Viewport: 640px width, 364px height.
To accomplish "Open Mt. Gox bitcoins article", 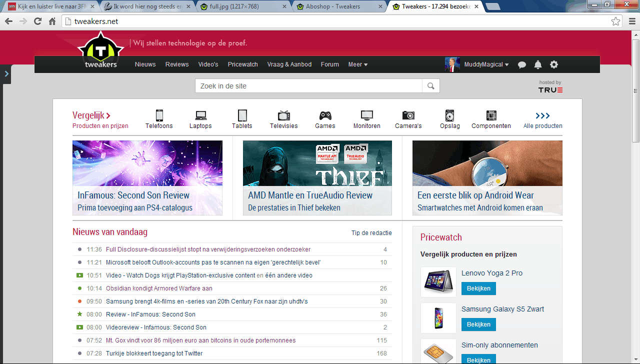I will coord(200,340).
